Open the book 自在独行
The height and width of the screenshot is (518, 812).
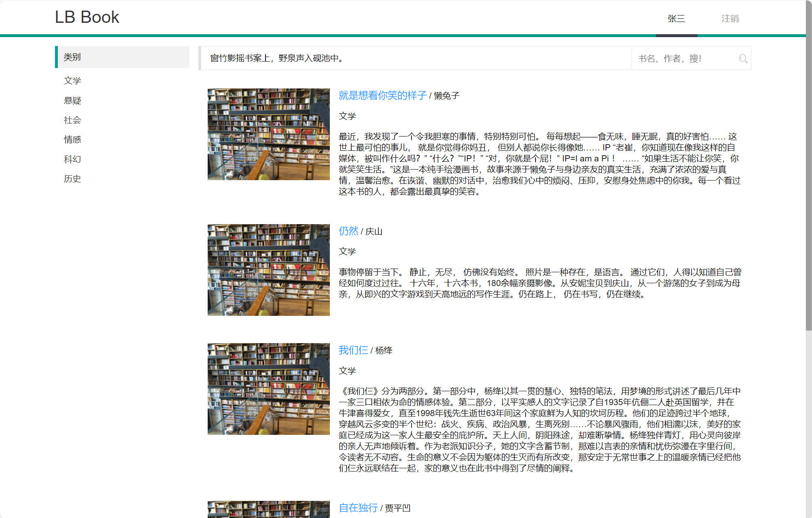358,508
